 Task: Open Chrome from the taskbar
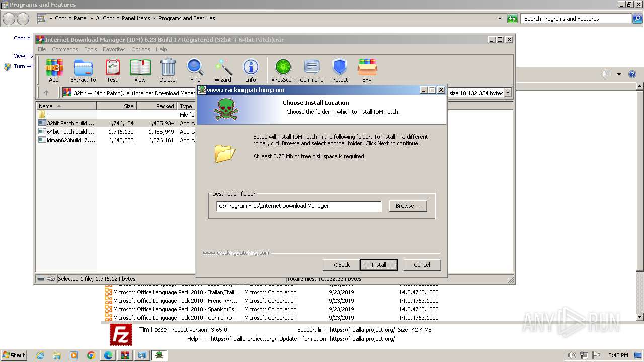(91, 355)
